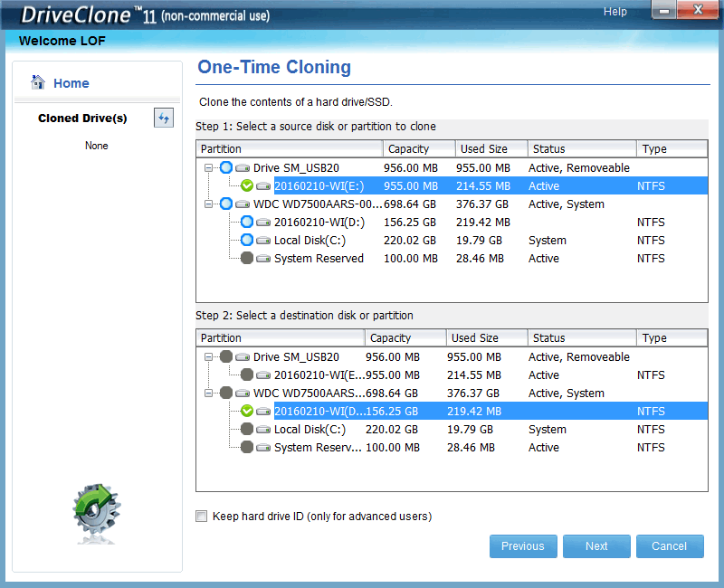The height and width of the screenshot is (588, 724).
Task: Enable Keep hard drive ID checkbox
Action: click(201, 516)
